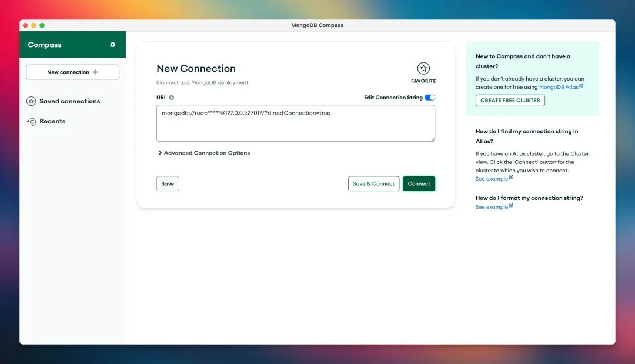Click the New Connection heading
This screenshot has height=364, width=635.
coord(196,68)
